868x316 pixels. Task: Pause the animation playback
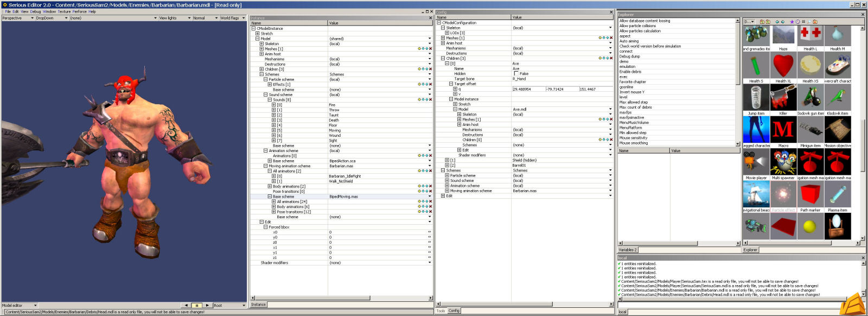pyautogui.click(x=197, y=305)
